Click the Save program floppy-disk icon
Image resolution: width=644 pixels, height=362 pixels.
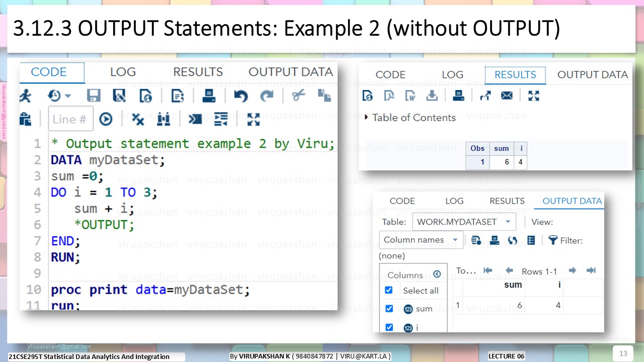coord(94,96)
